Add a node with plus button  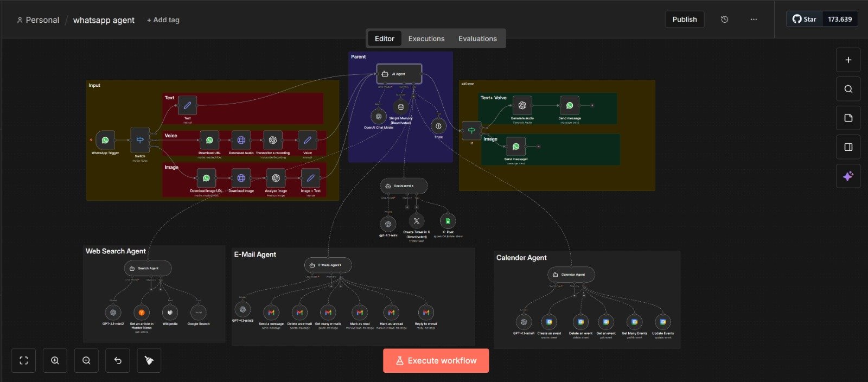pos(848,60)
